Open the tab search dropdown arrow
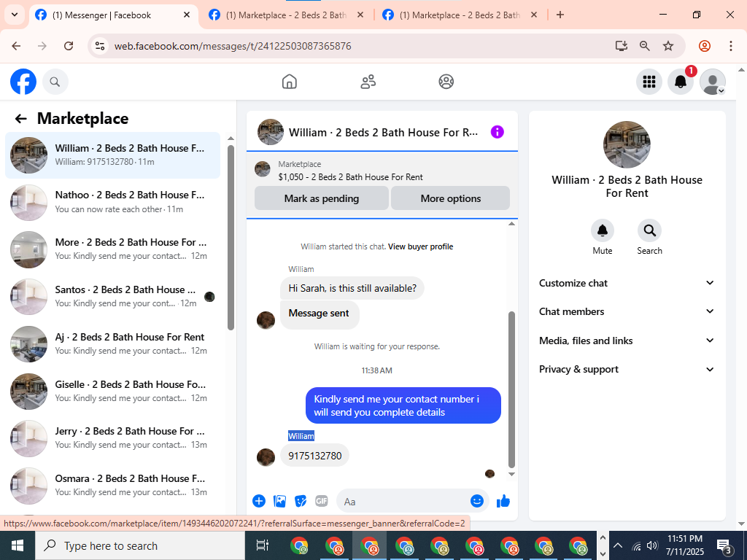Image resolution: width=747 pixels, height=560 pixels. pyautogui.click(x=15, y=15)
